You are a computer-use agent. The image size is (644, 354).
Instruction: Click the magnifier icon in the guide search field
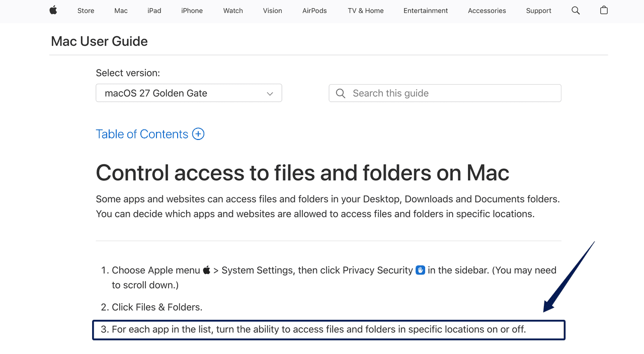(x=341, y=93)
